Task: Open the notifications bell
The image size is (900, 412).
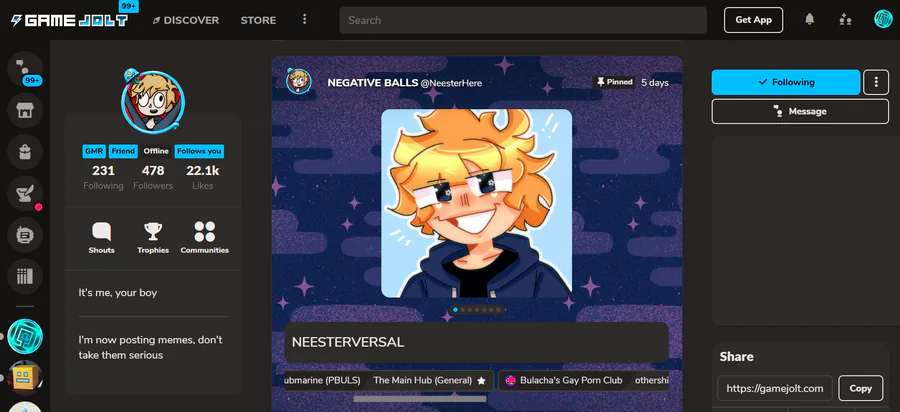Action: 809,20
